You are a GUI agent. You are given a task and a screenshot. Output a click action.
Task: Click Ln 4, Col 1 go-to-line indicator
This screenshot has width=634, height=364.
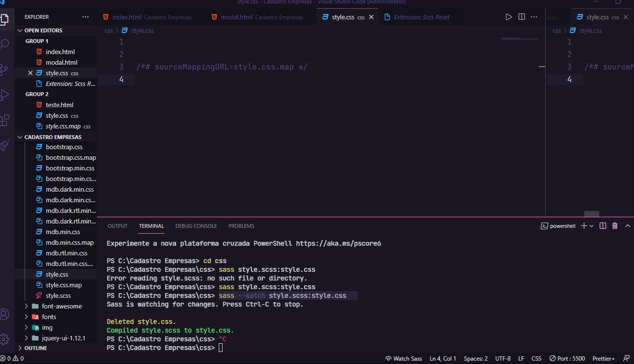pyautogui.click(x=443, y=359)
